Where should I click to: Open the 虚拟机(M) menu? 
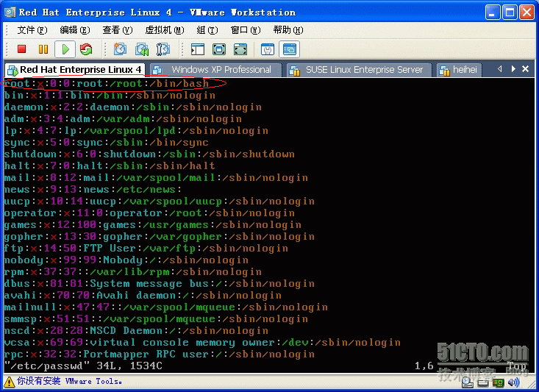pos(165,30)
